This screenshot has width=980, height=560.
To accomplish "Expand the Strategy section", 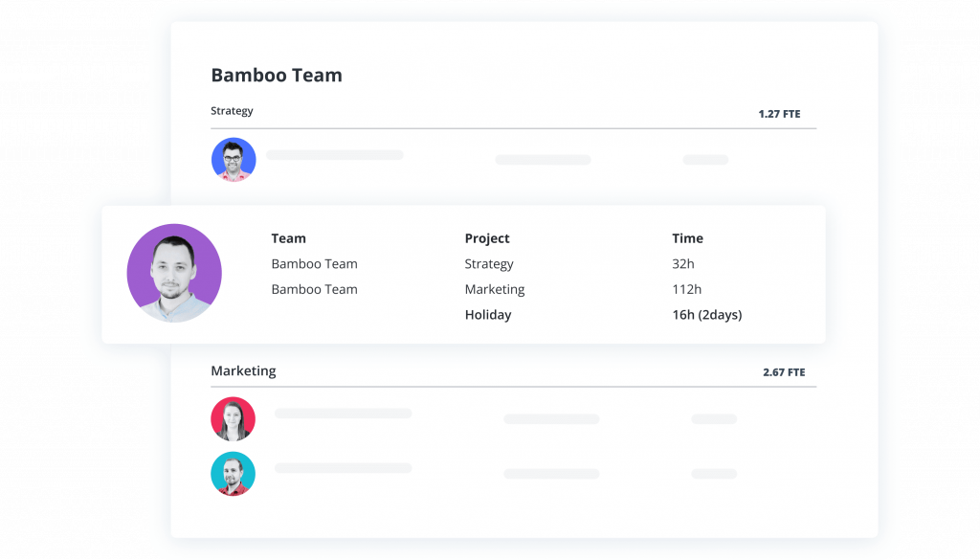I will click(x=232, y=111).
